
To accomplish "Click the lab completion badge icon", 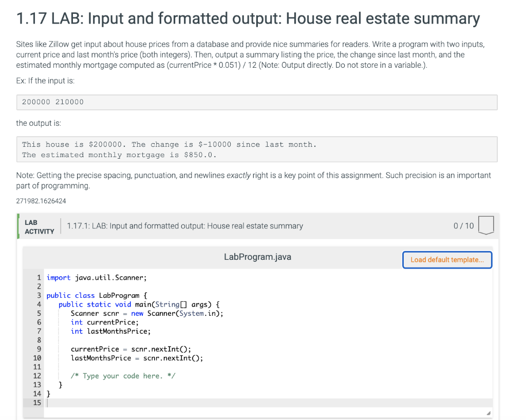I will click(486, 225).
